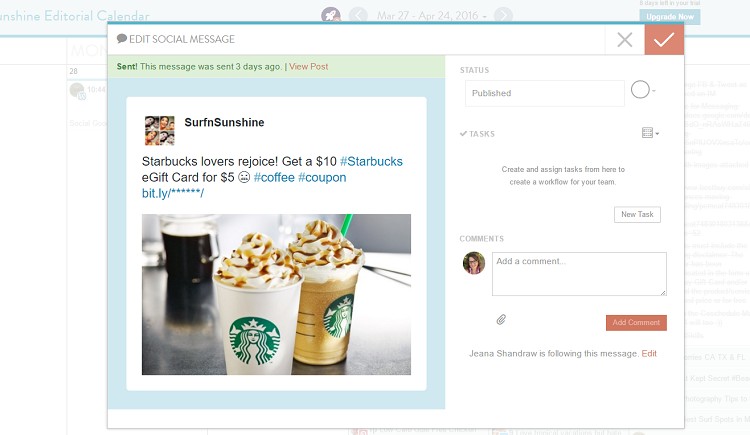Open the status color circle dropdown
This screenshot has height=435, width=750.
643,90
